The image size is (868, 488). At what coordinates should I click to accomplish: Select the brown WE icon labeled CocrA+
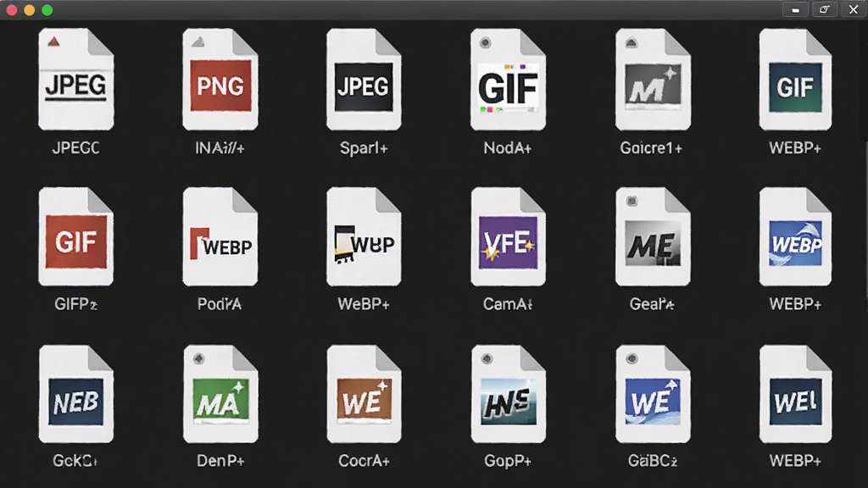pos(364,394)
